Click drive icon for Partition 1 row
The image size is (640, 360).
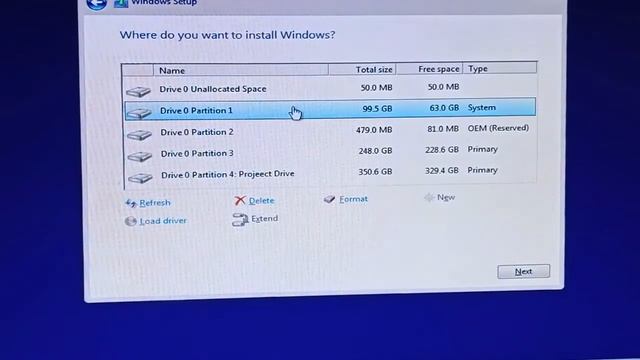pyautogui.click(x=139, y=113)
